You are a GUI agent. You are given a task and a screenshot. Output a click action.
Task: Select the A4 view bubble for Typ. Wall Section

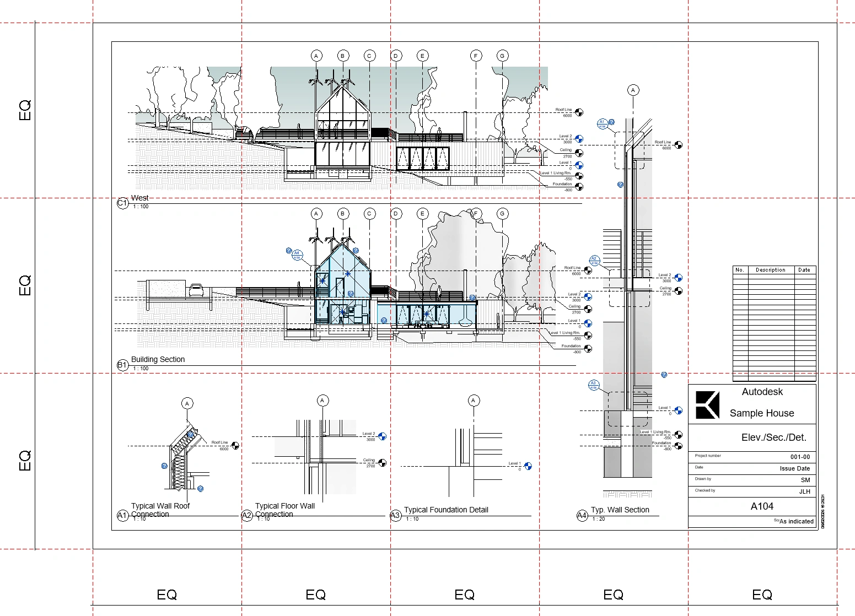[582, 515]
